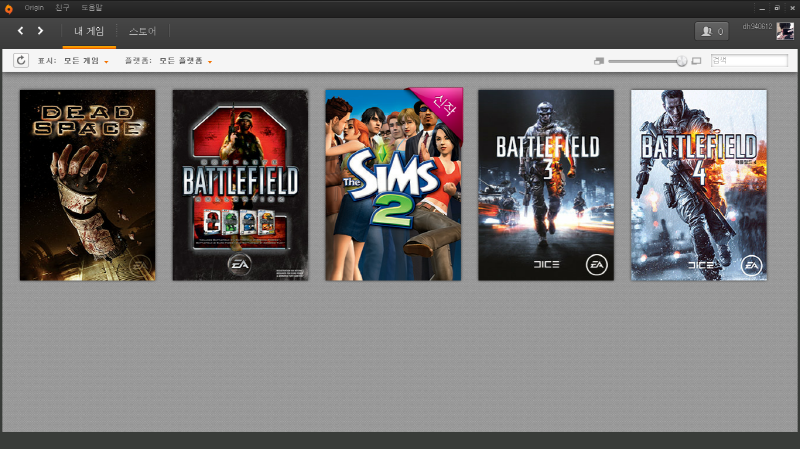Click the Origin logo icon

tap(9, 7)
